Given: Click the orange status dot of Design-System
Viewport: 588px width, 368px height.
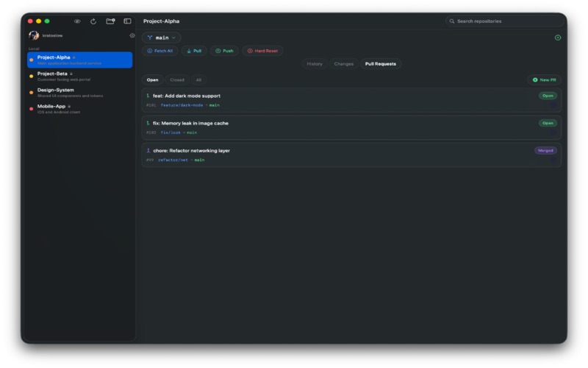Looking at the screenshot, I should click(x=32, y=93).
